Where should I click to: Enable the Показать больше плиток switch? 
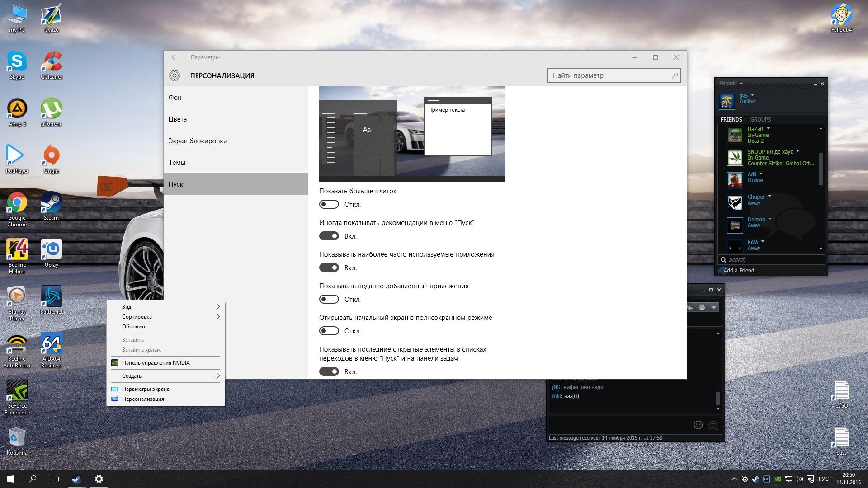tap(329, 205)
